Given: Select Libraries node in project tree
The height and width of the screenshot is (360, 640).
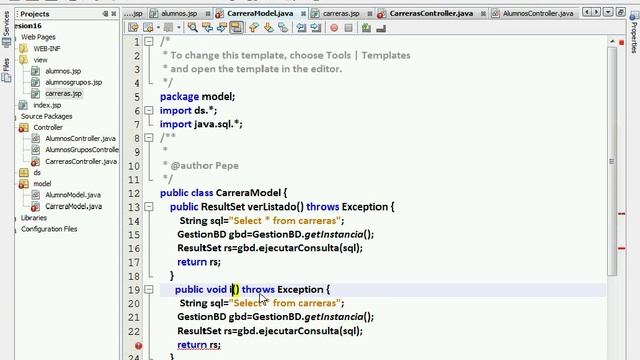Looking at the screenshot, I should (33, 218).
